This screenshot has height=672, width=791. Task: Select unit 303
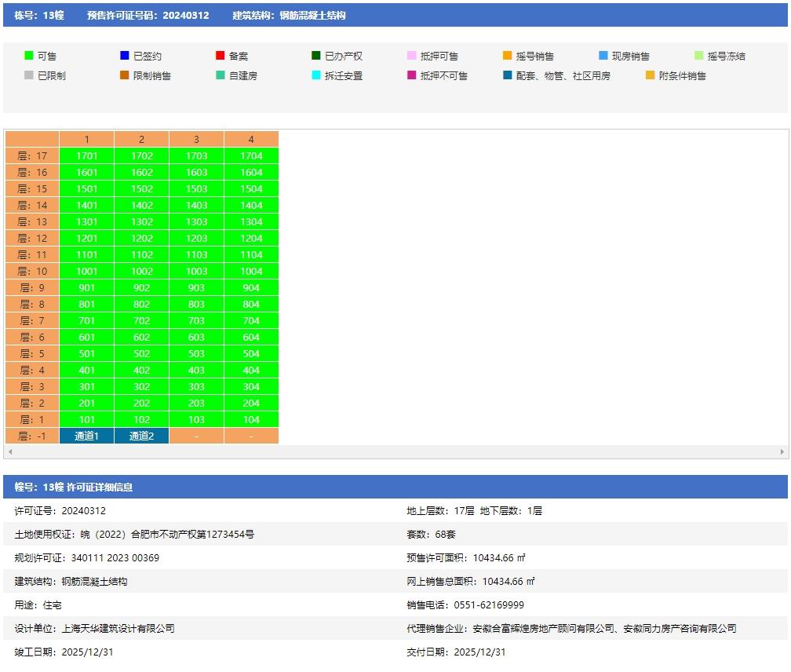(x=196, y=386)
